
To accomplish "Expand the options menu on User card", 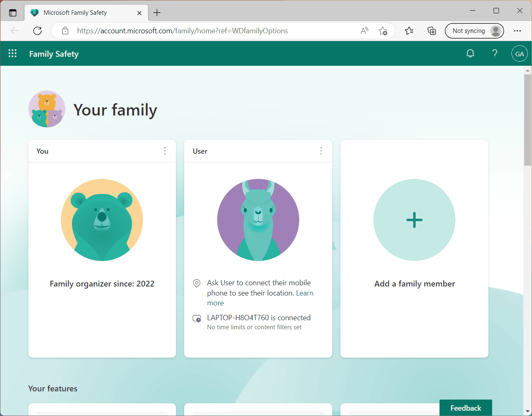I will pyautogui.click(x=321, y=151).
